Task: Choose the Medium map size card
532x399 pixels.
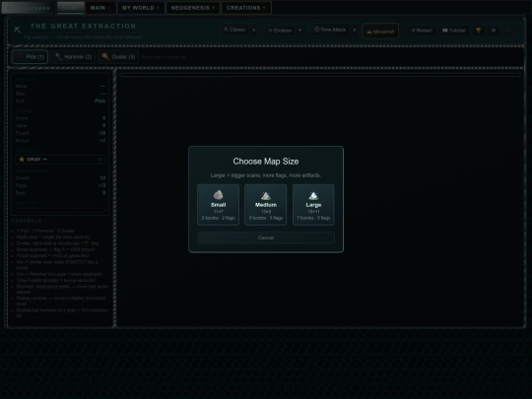Action: [x=266, y=205]
